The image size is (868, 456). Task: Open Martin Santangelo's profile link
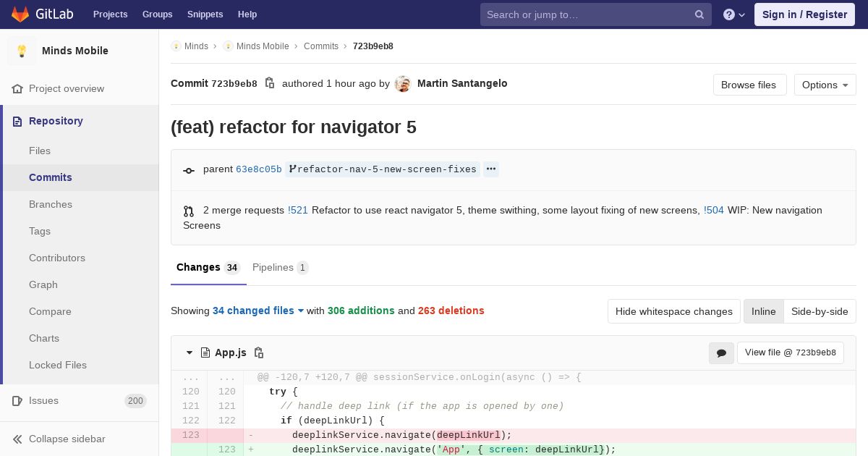462,84
